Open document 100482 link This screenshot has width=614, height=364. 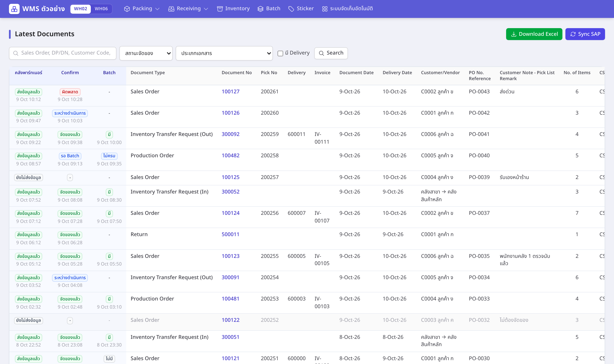coord(230,156)
